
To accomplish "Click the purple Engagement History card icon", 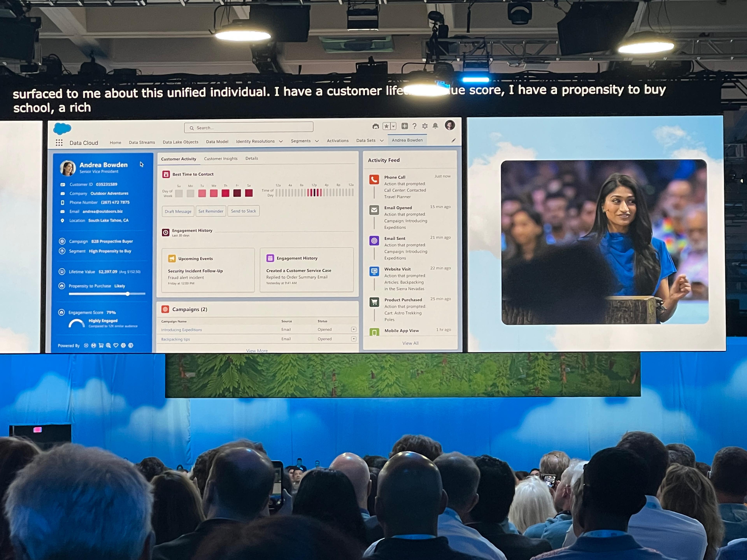I will 270,258.
